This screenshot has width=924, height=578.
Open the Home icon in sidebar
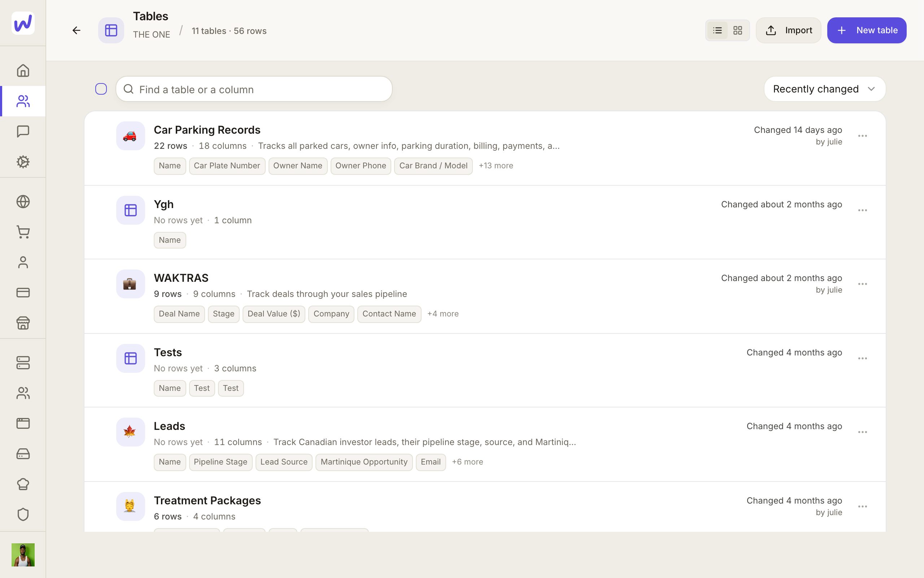23,70
